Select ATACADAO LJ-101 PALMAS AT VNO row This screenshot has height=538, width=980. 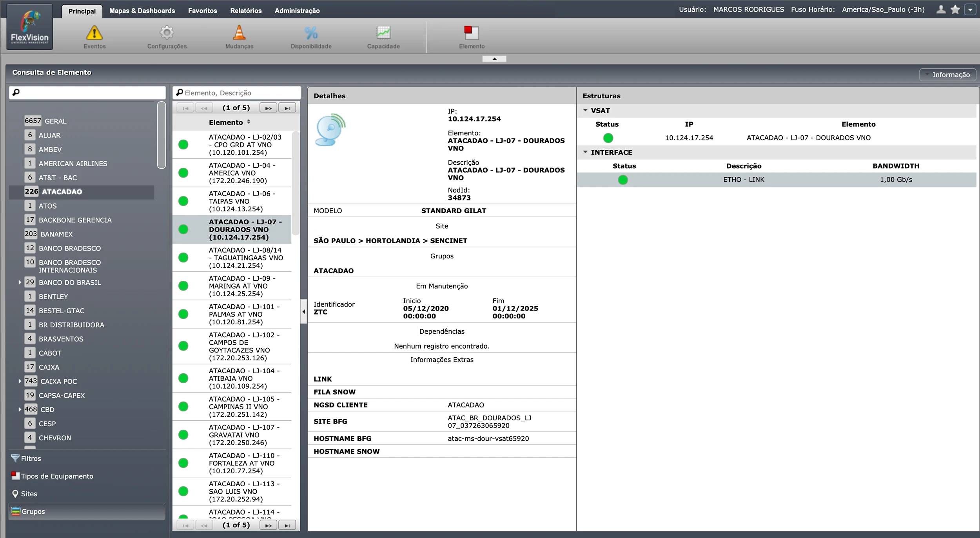232,314
